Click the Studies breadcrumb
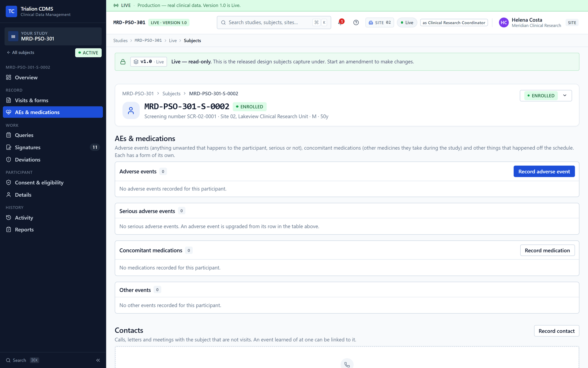The image size is (588, 368). pos(120,40)
